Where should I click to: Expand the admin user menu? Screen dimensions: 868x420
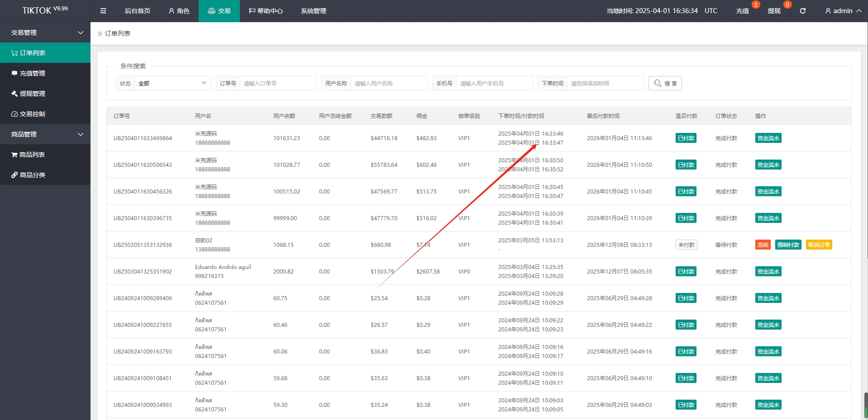point(843,11)
